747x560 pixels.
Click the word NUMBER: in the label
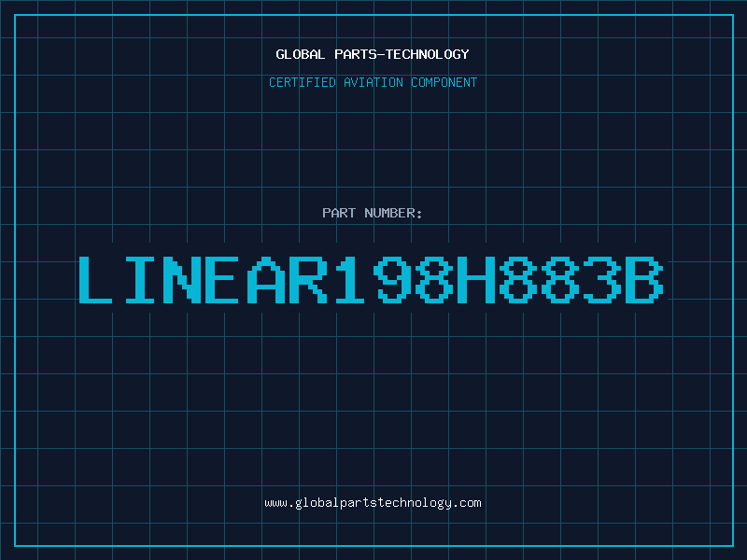[x=393, y=213]
